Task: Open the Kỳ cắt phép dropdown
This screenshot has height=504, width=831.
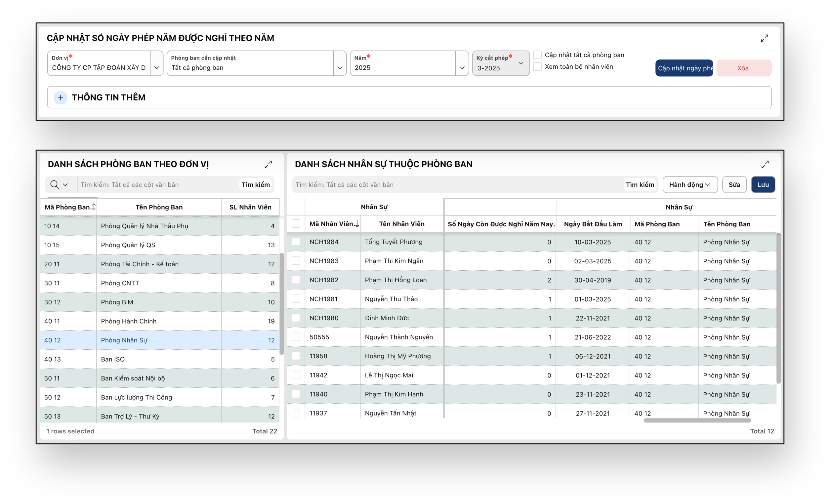Action: 501,63
